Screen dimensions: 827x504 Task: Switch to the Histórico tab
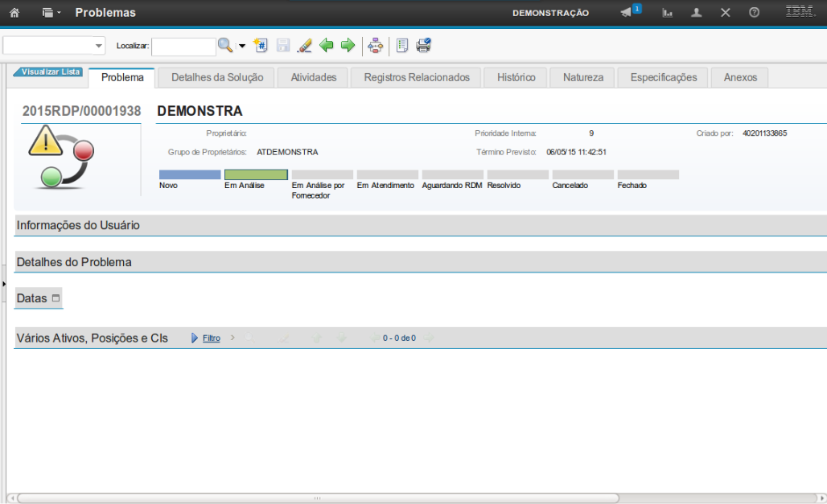[516, 77]
